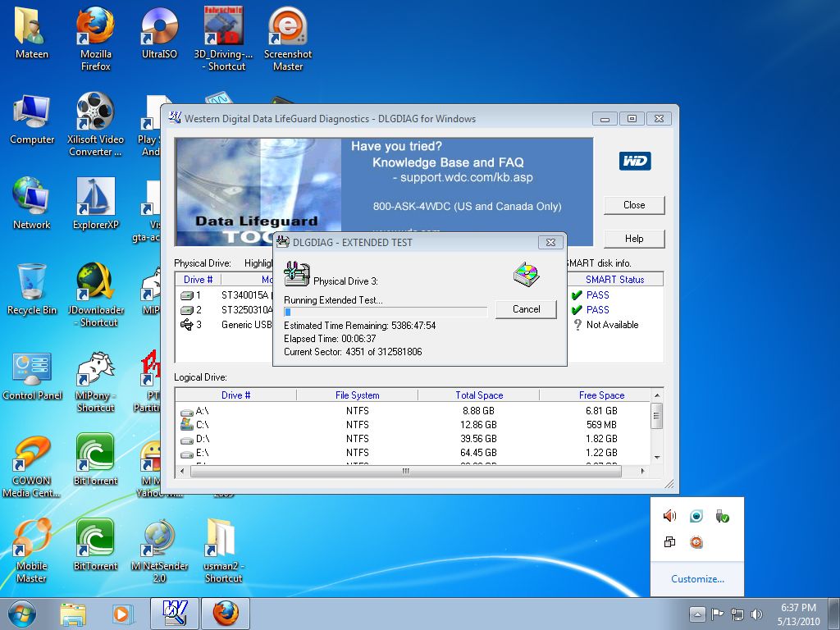Open the BitTorrent icon beside COWON
840x630 pixels.
click(95, 459)
